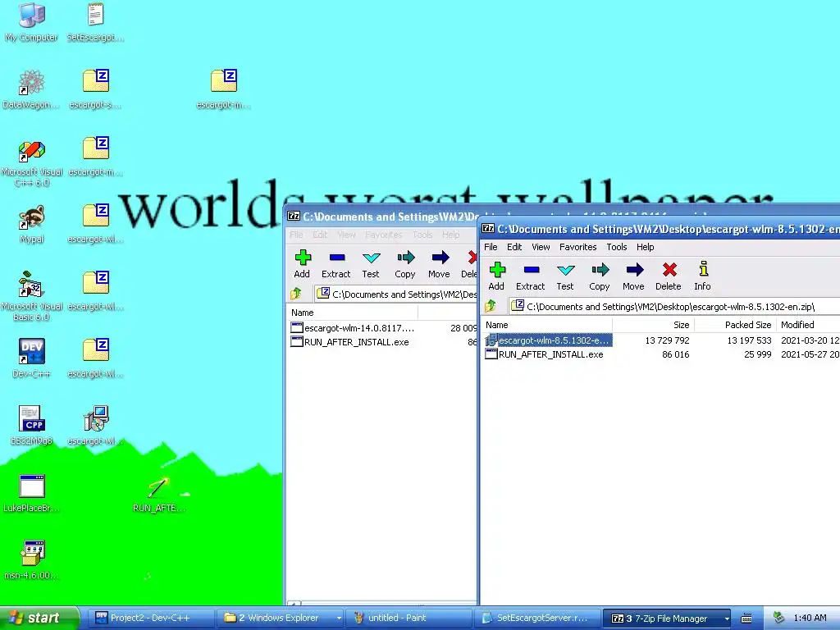Sort by Name column in front window
840x630 pixels.
tap(546, 325)
